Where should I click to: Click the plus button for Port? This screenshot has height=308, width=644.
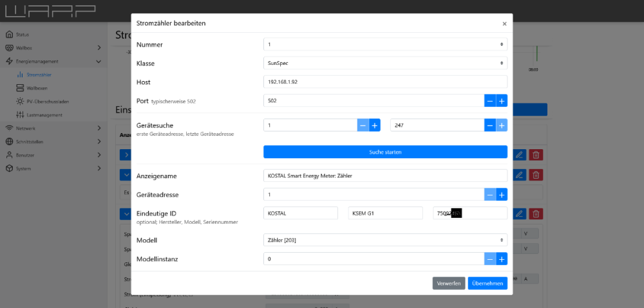(502, 101)
